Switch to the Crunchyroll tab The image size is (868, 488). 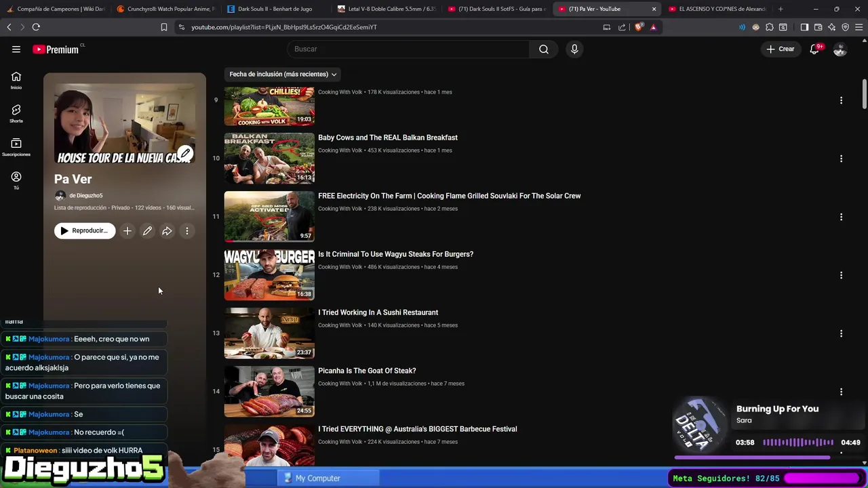165,9
